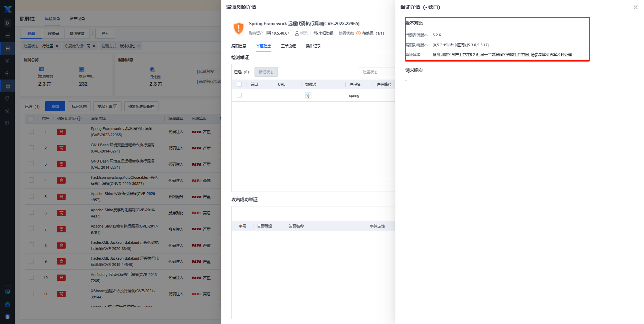Click the user avatar icon at sidebar bottom
The image size is (644, 324).
coord(8,316)
